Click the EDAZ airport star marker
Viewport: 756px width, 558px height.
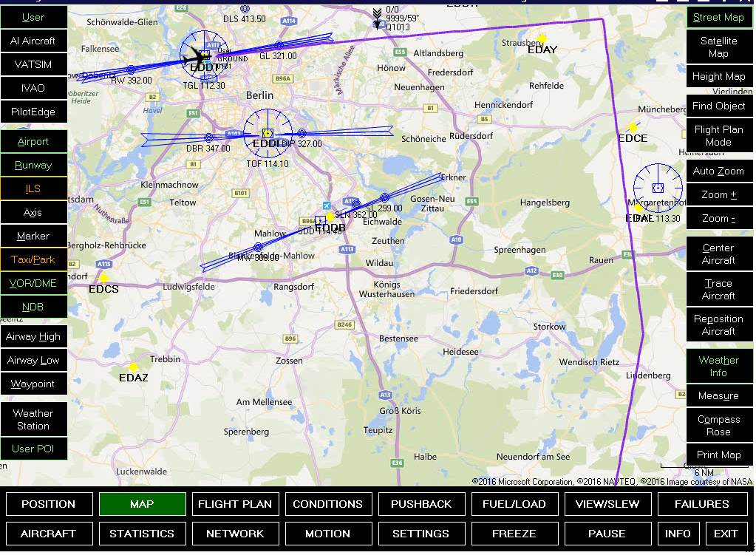(x=133, y=367)
